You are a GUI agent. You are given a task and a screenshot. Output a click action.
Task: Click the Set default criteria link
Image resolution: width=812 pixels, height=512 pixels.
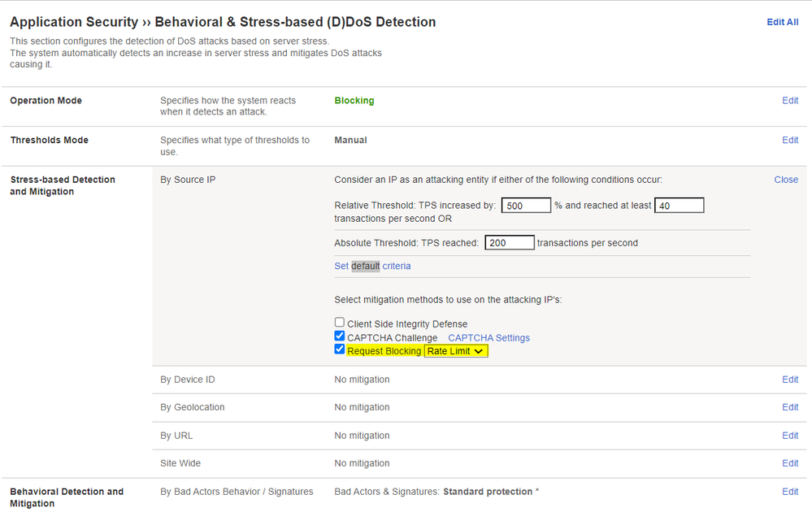(372, 266)
